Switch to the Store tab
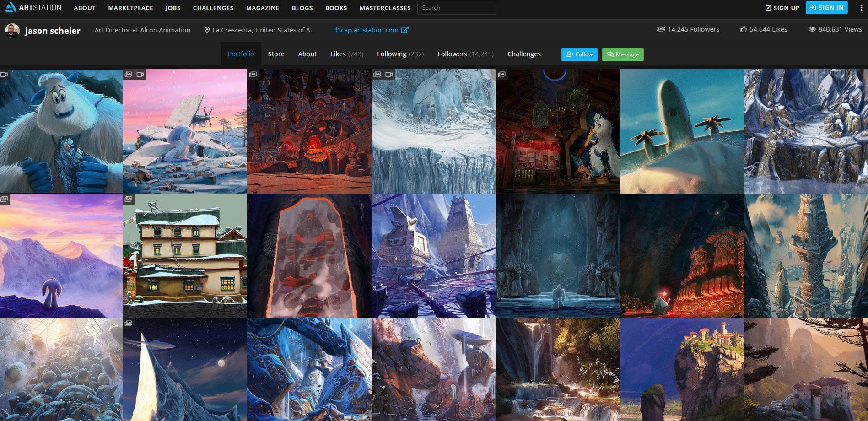The image size is (868, 421). coord(276,54)
